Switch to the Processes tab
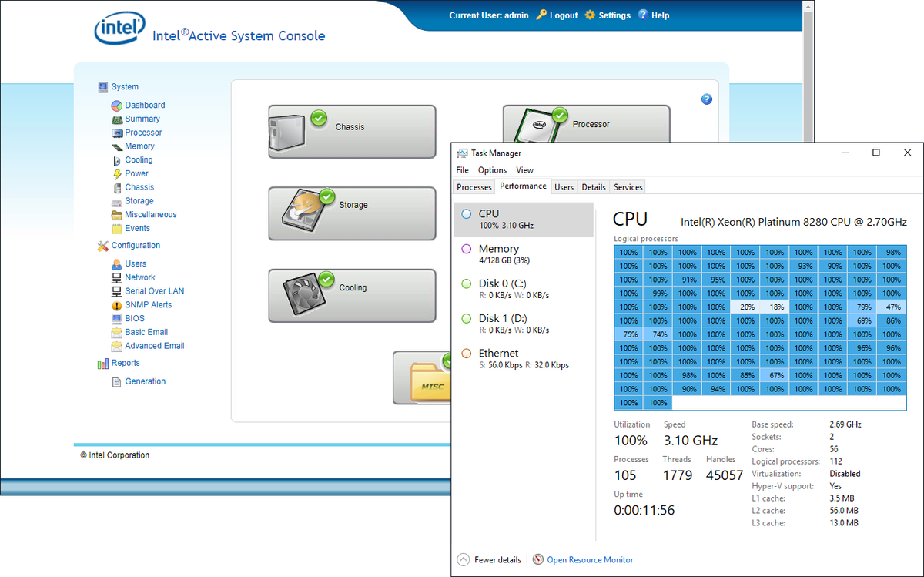The width and height of the screenshot is (924, 577). [x=474, y=186]
